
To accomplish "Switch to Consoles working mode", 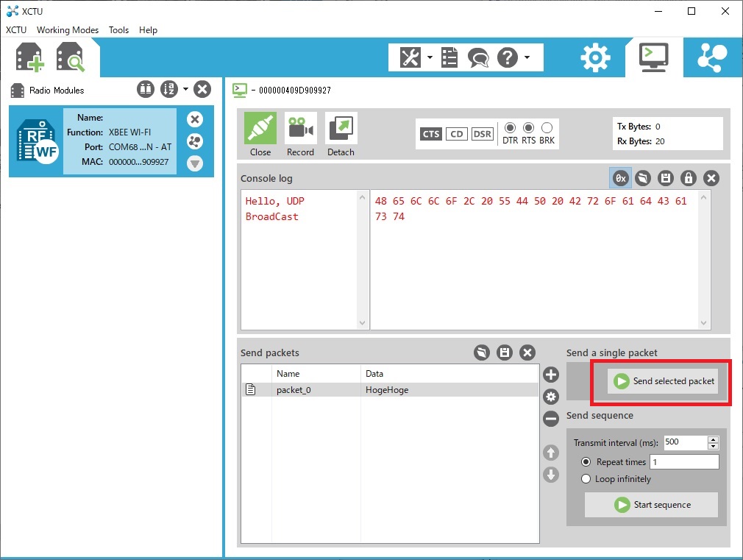I will 653,57.
